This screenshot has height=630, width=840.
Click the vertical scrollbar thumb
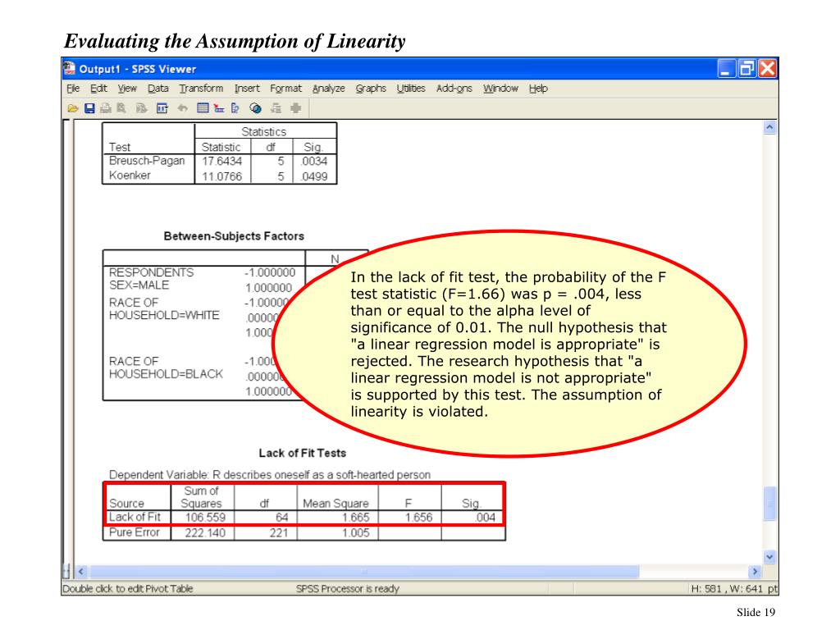(x=769, y=503)
